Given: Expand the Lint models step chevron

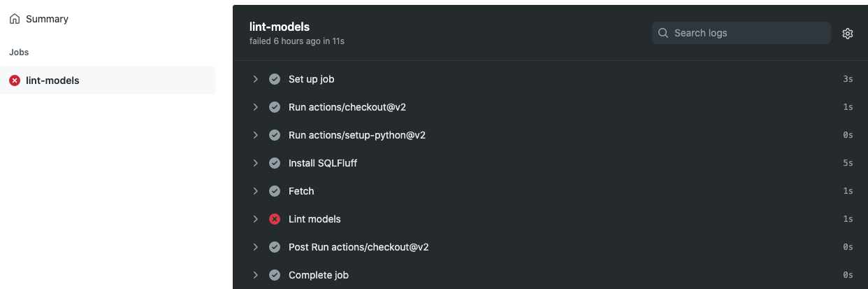Looking at the screenshot, I should (x=256, y=219).
